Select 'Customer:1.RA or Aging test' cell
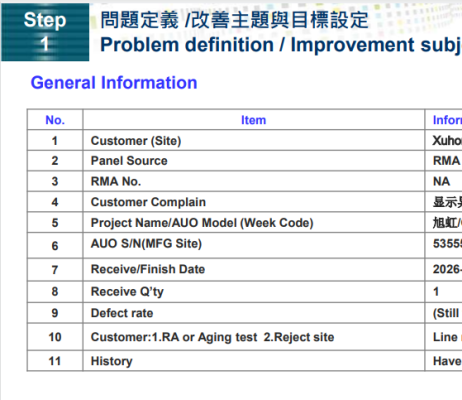Viewport: 462px width, 400px height. pos(254,337)
